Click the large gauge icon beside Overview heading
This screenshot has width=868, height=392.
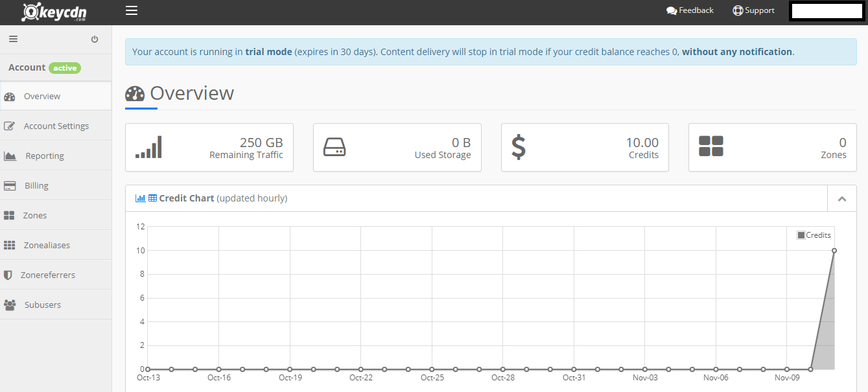[x=135, y=94]
